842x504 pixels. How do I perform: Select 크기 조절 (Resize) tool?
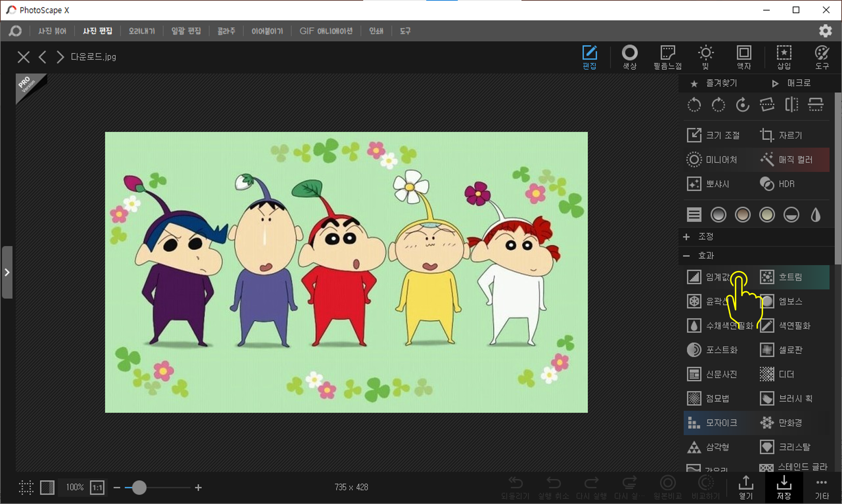point(713,135)
